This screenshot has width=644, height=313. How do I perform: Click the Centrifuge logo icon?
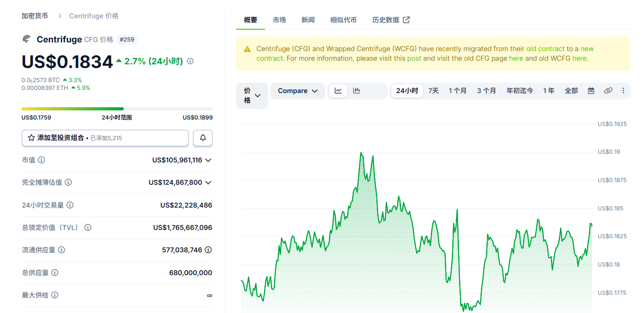[26, 39]
